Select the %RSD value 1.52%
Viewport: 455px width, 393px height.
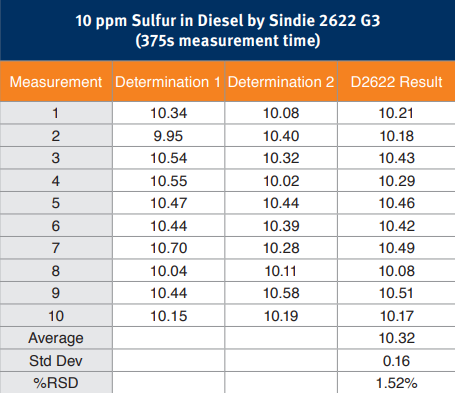pos(397,383)
